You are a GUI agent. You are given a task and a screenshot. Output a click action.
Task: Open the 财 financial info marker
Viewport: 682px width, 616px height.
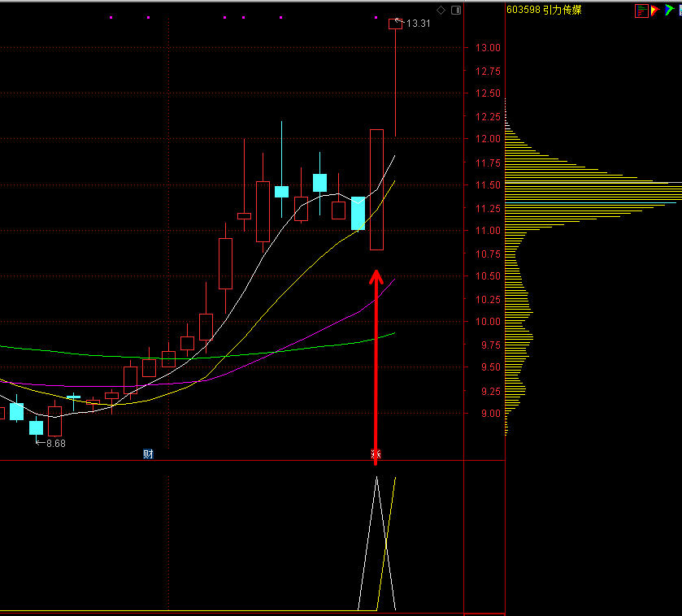(148, 454)
